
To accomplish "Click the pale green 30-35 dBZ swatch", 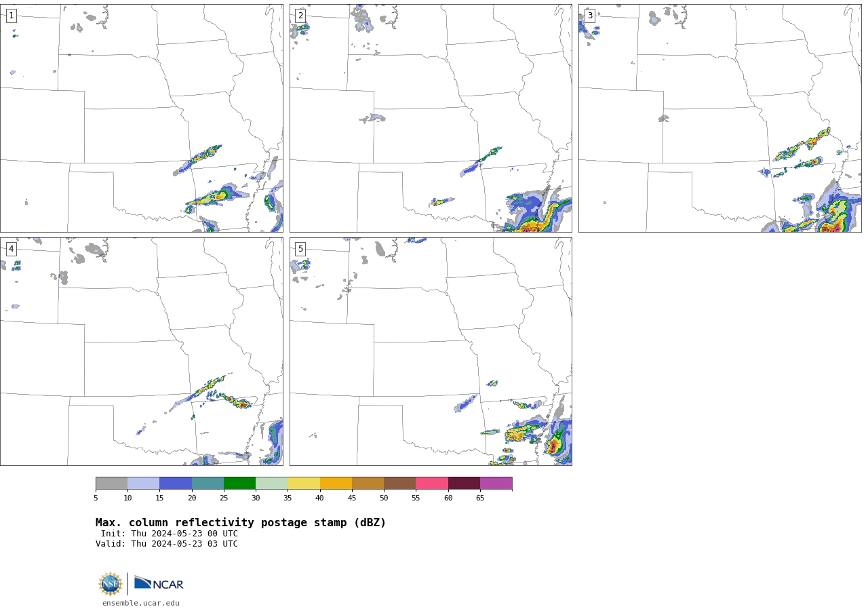I will 272,484.
